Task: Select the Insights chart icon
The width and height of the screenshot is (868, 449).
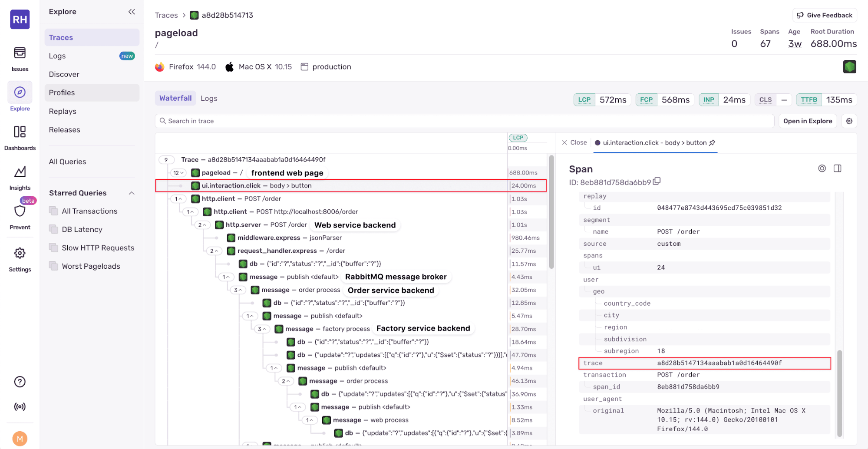Action: pos(20,172)
